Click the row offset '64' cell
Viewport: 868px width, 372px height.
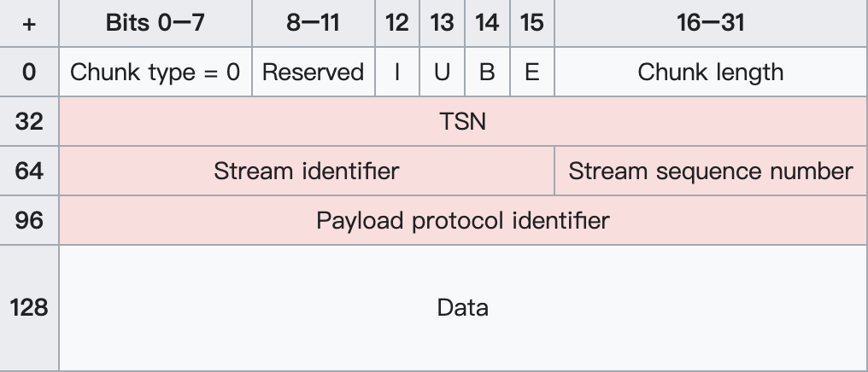point(29,171)
